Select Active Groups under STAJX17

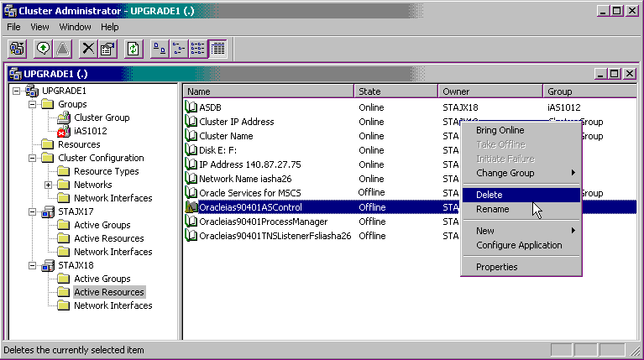click(102, 225)
